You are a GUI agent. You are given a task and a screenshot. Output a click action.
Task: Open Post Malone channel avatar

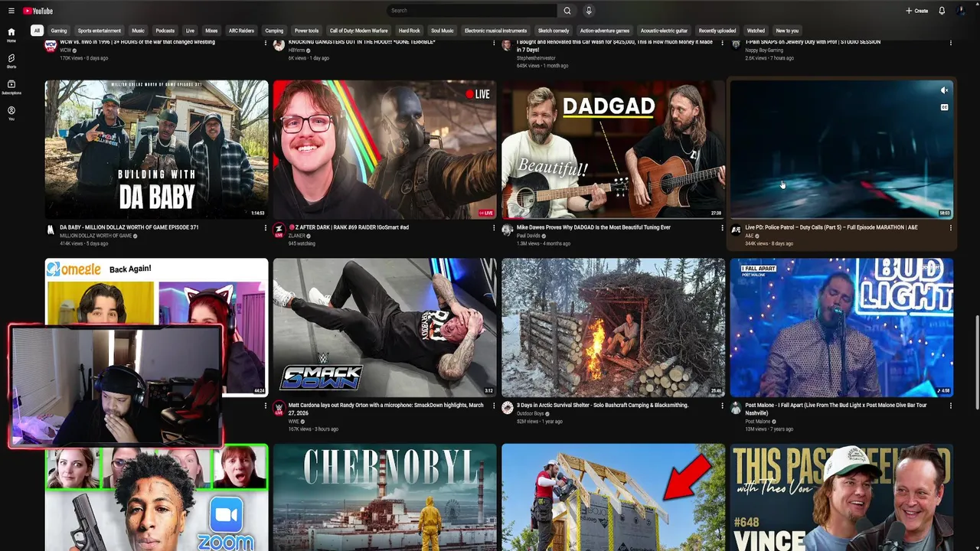[736, 408]
